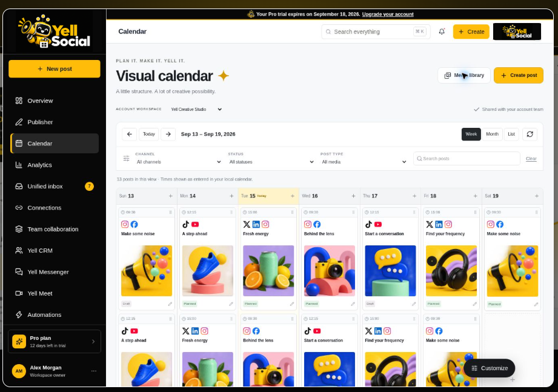Add a post on Fri 18
Viewport: 558px width, 392px height.
[x=476, y=196]
